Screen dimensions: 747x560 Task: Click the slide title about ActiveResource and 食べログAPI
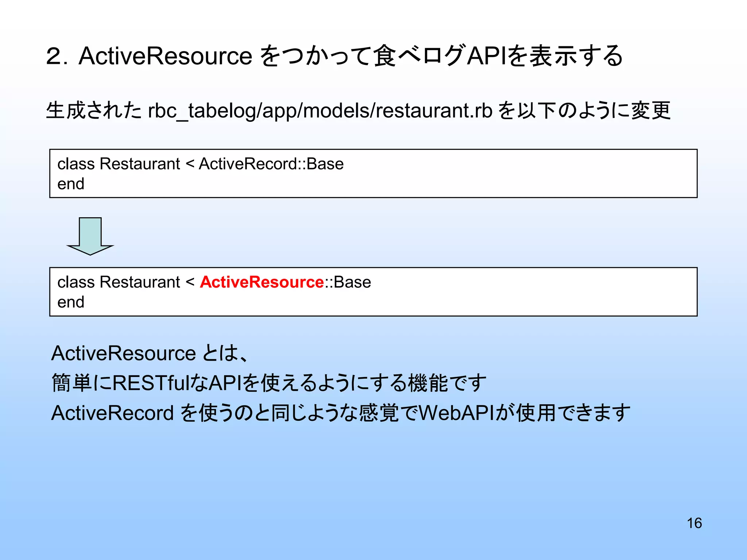point(334,56)
